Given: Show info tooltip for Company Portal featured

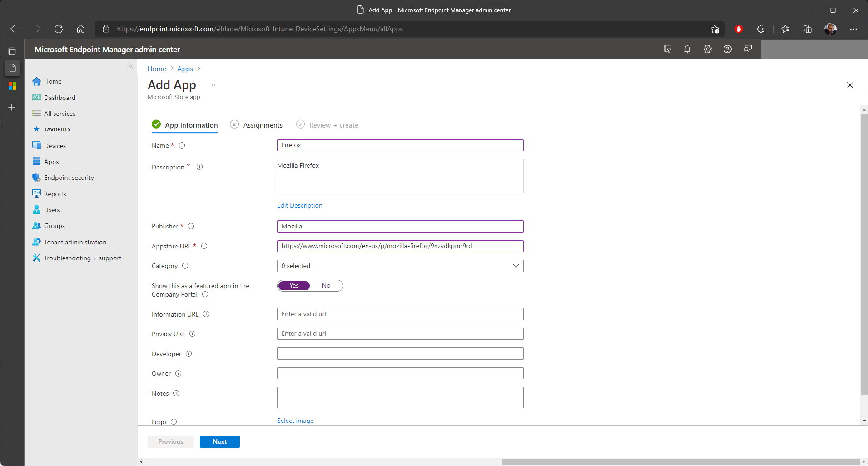Looking at the screenshot, I should 205,294.
